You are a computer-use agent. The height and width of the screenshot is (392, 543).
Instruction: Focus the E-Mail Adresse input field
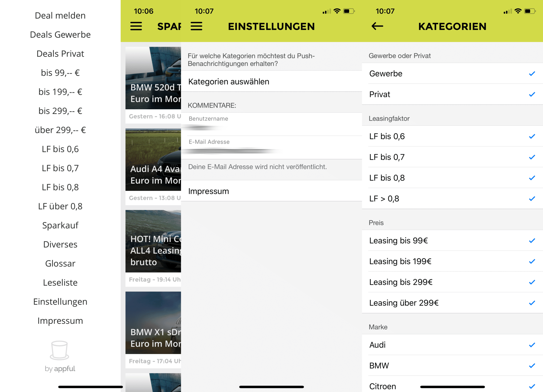[x=271, y=147]
